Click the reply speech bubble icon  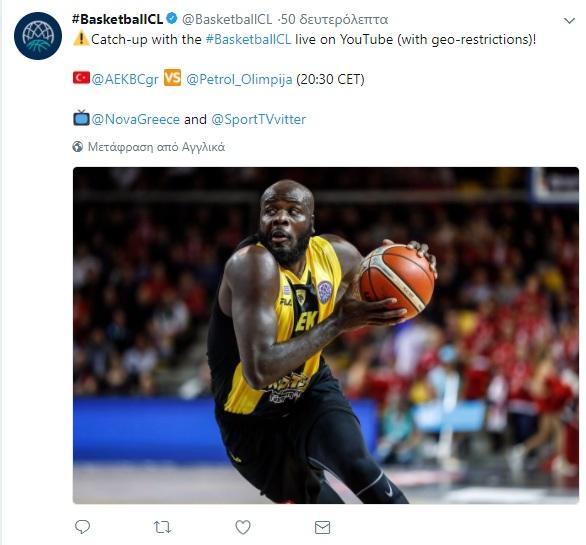click(x=82, y=527)
